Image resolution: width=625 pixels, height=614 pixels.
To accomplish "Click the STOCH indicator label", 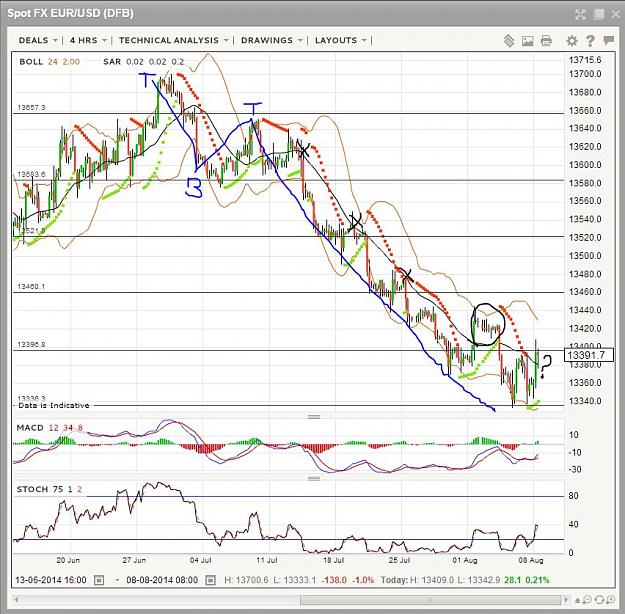I will coord(32,489).
